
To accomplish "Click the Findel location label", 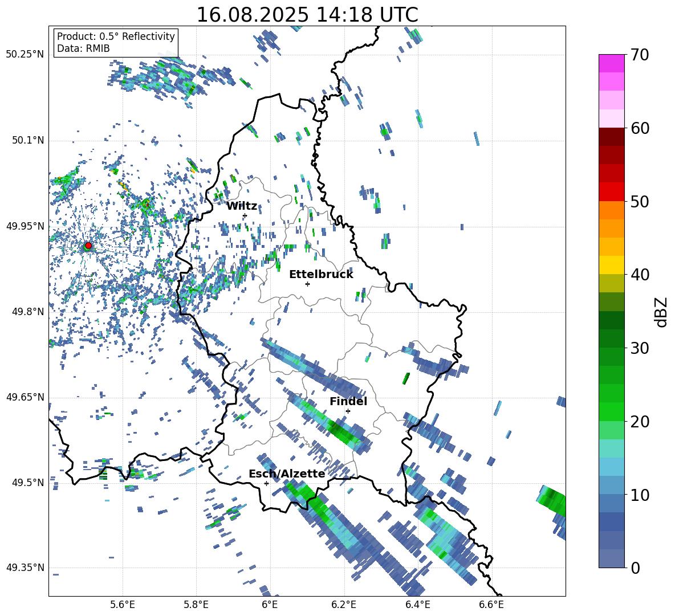I will click(348, 401).
